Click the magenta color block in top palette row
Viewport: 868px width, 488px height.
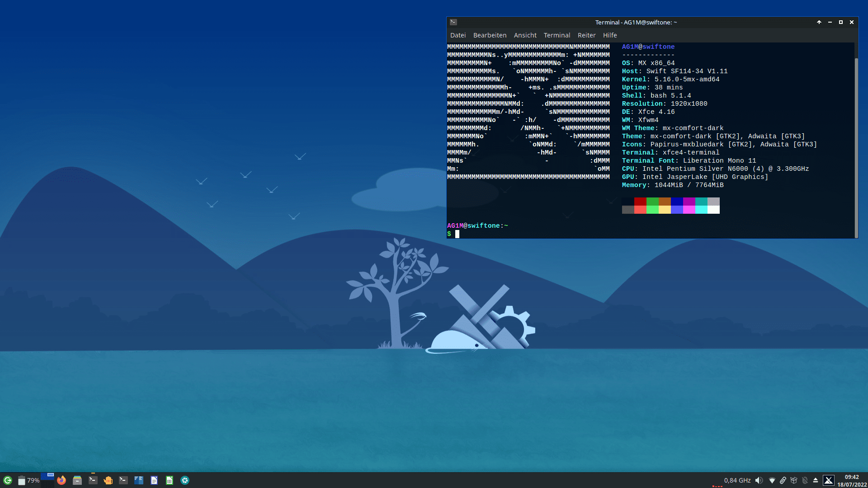[689, 202]
